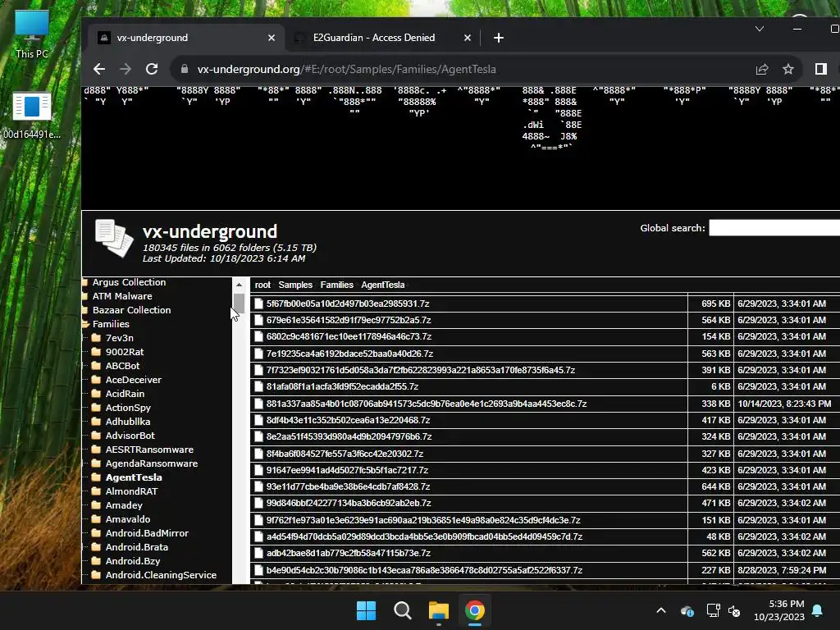This screenshot has height=630, width=840.
Task: Open the ABCBot folder icon
Action: [97, 366]
